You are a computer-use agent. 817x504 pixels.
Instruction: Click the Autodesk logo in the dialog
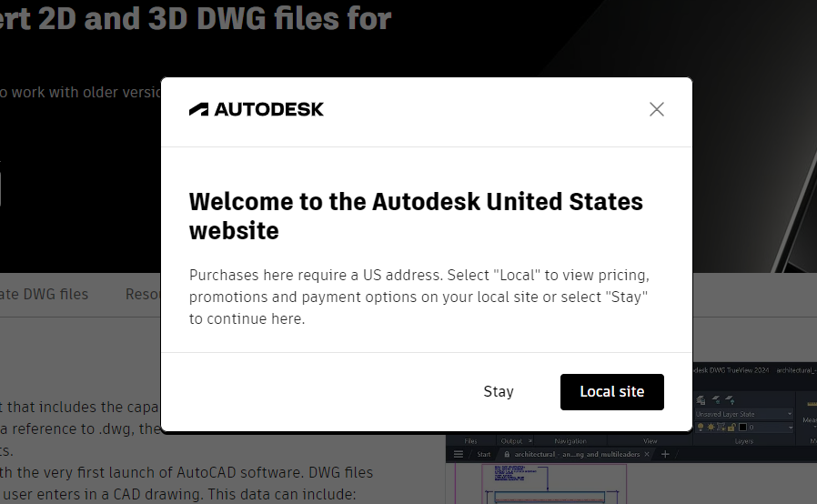coord(256,109)
